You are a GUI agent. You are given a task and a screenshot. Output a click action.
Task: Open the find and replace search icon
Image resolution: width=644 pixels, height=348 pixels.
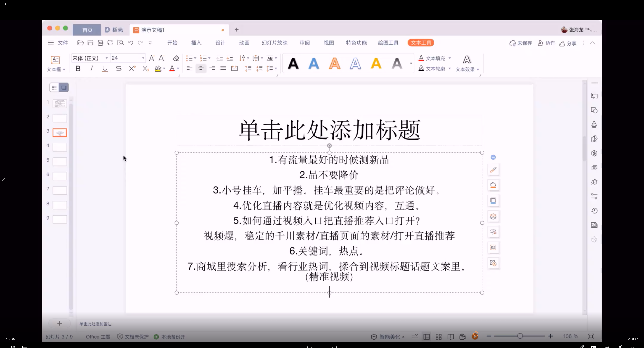click(x=120, y=43)
